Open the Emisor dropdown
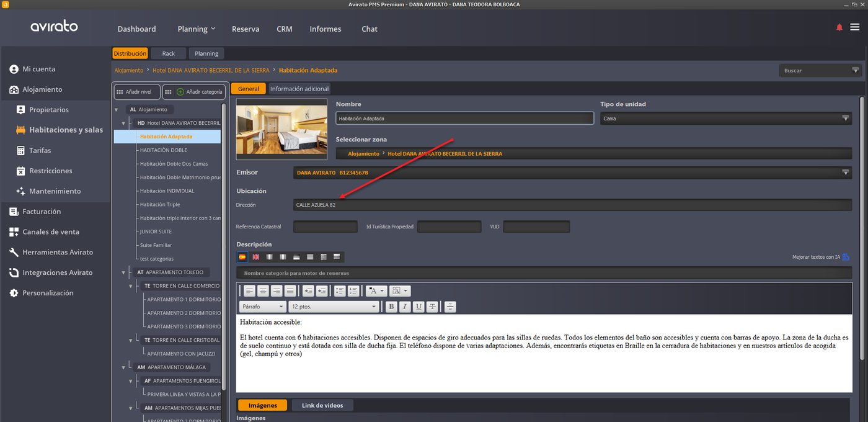This screenshot has width=868, height=422. (x=572, y=173)
